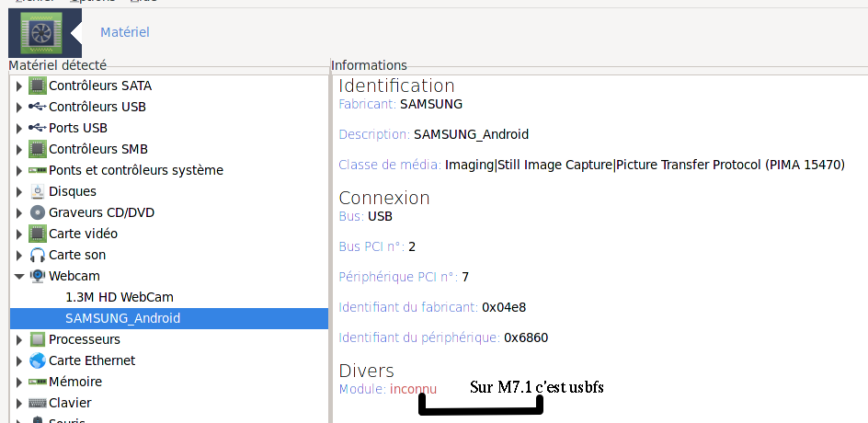
Task: Select the Disques tree label
Action: [73, 191]
